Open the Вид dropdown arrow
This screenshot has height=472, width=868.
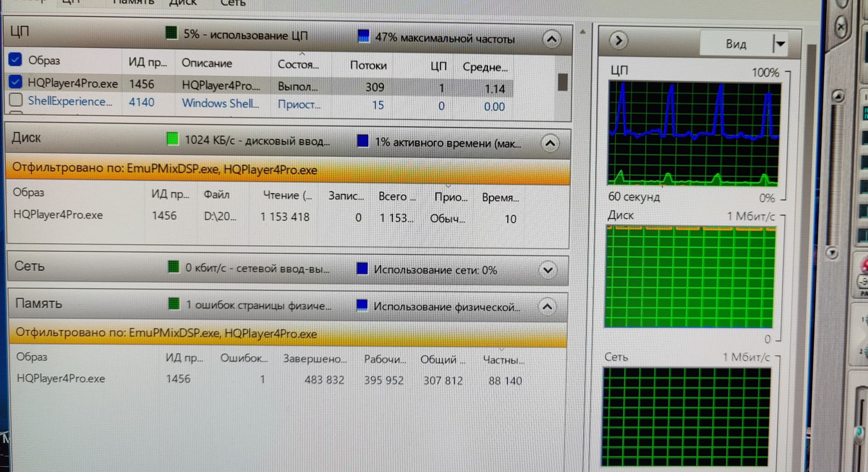click(780, 44)
